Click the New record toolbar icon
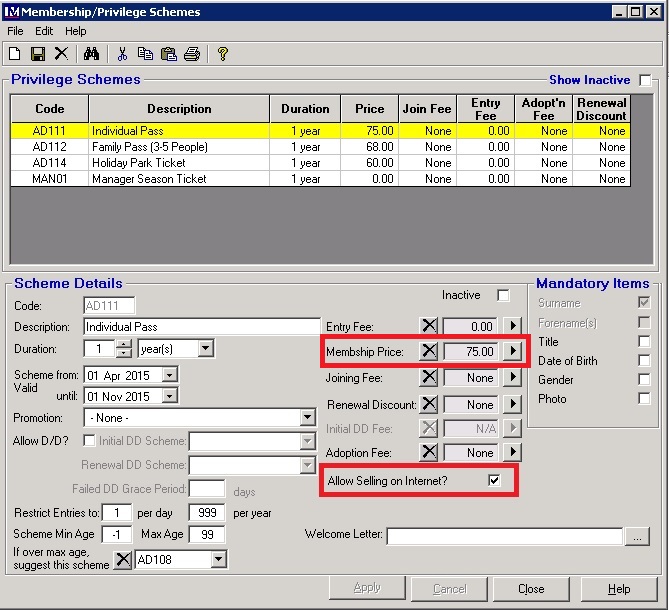 click(x=15, y=54)
